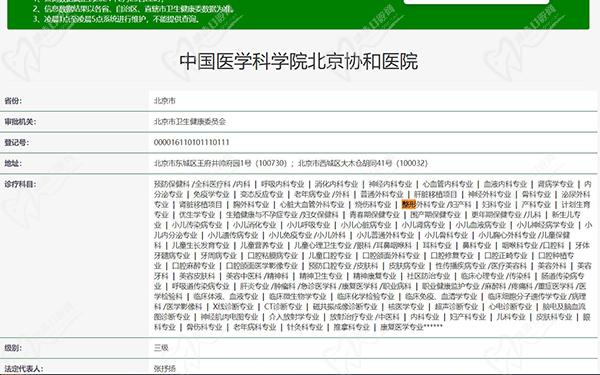Screen dimensions: 600x375
Task: Click the 精神卫生专业 entry
Action: tap(320, 276)
